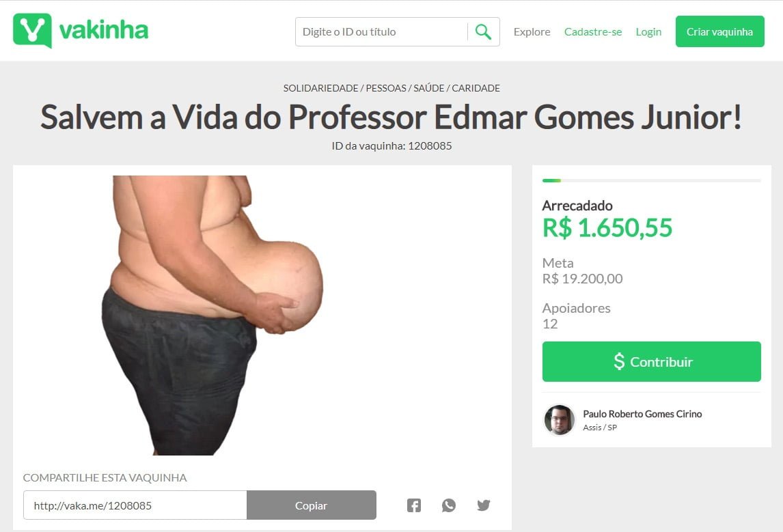Image resolution: width=783 pixels, height=532 pixels.
Task: Click the fundraising progress bar
Action: (x=652, y=181)
